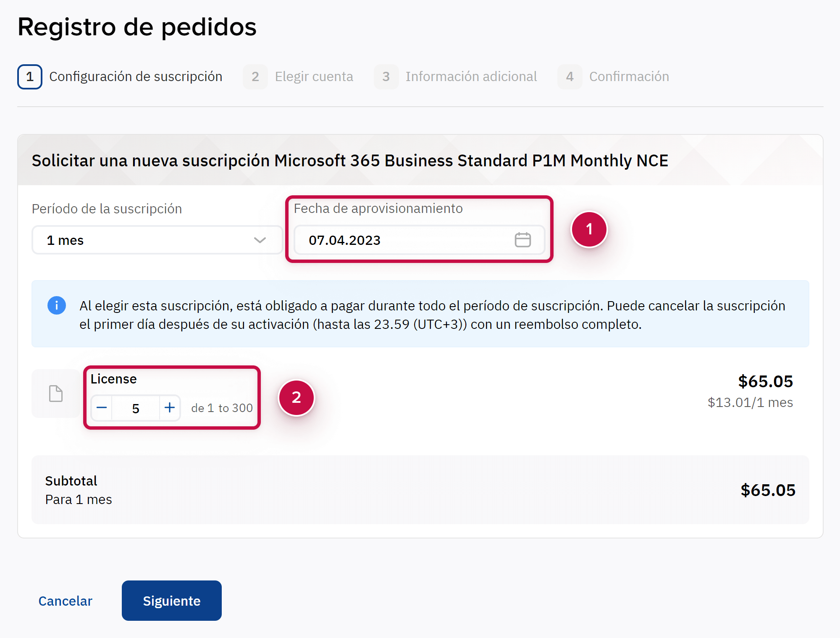The height and width of the screenshot is (638, 840).
Task: Click the subscription title heading
Action: pyautogui.click(x=350, y=161)
